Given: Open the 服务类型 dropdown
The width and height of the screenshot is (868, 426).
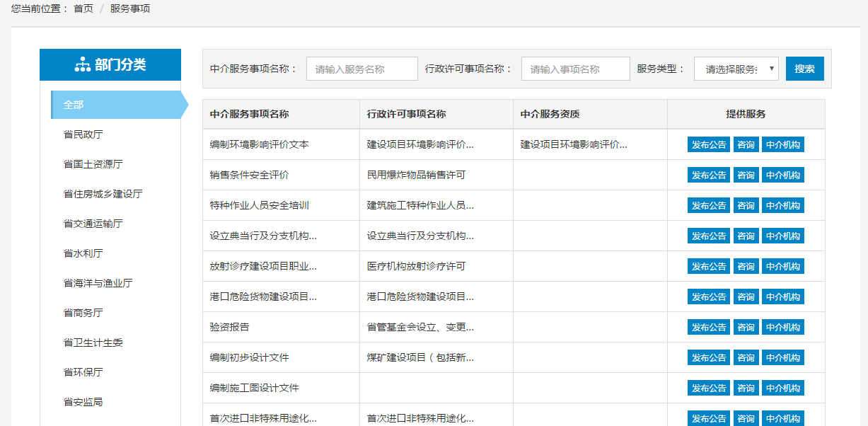Looking at the screenshot, I should (x=736, y=69).
